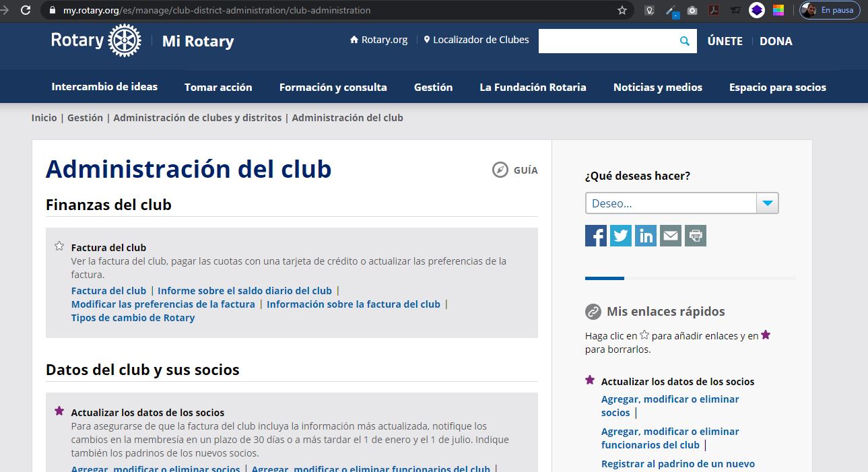This screenshot has height=472, width=868.
Task: Open the Guía compass icon
Action: 500,170
